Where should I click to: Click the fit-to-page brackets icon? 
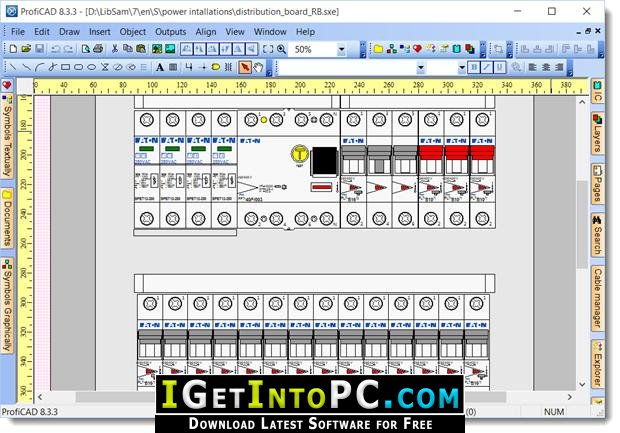268,49
